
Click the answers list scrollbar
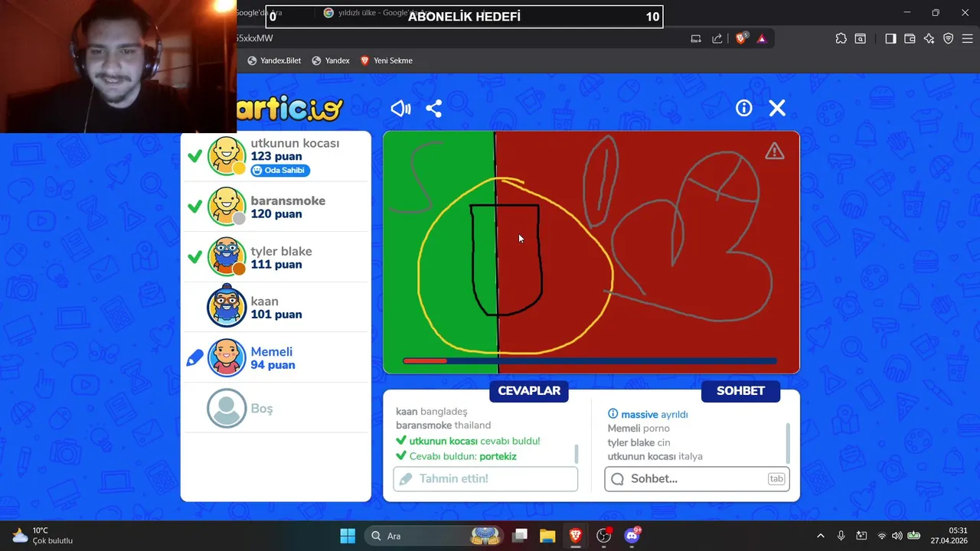577,454
